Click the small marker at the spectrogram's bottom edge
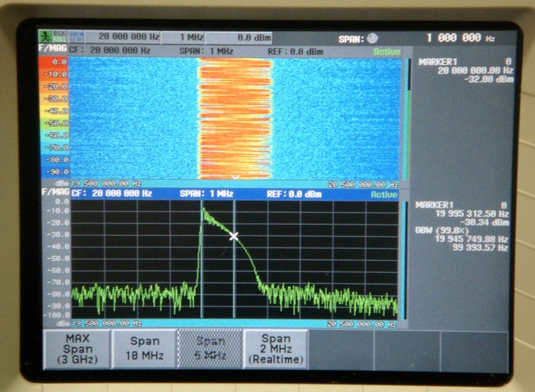The width and height of the screenshot is (535, 392). click(x=235, y=177)
